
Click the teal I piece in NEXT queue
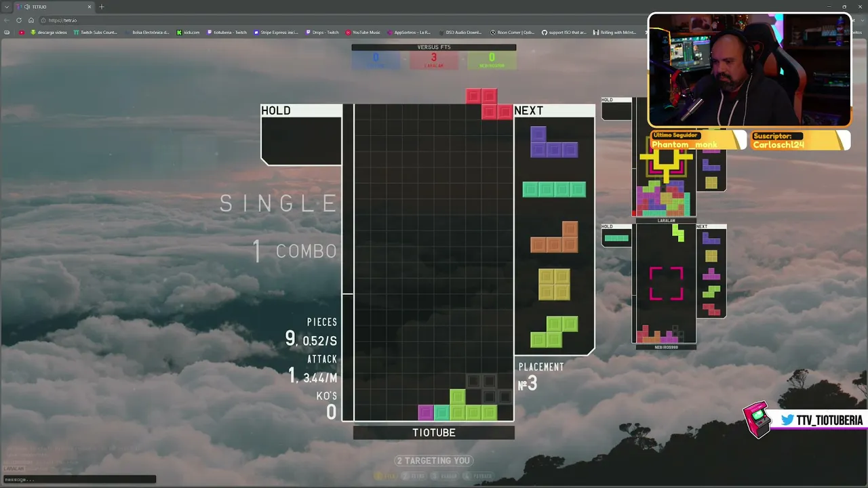554,190
